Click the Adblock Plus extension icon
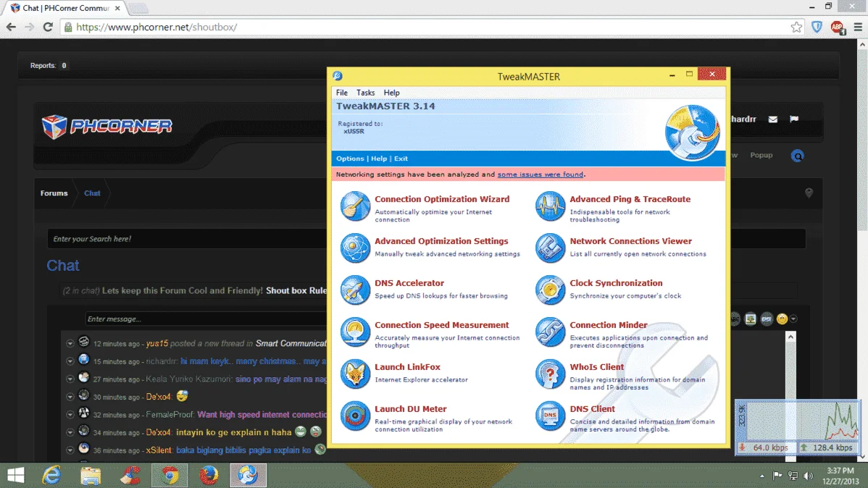Image resolution: width=868 pixels, height=488 pixels. point(837,27)
